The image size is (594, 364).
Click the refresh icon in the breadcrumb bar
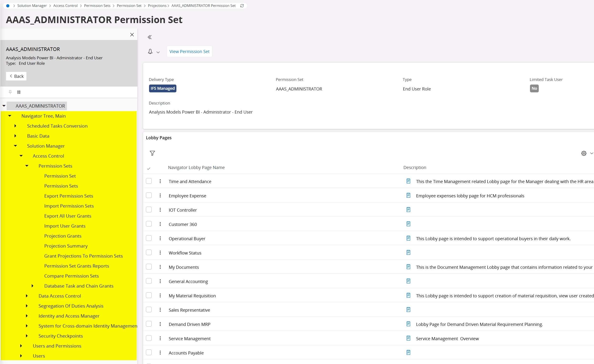(242, 5)
